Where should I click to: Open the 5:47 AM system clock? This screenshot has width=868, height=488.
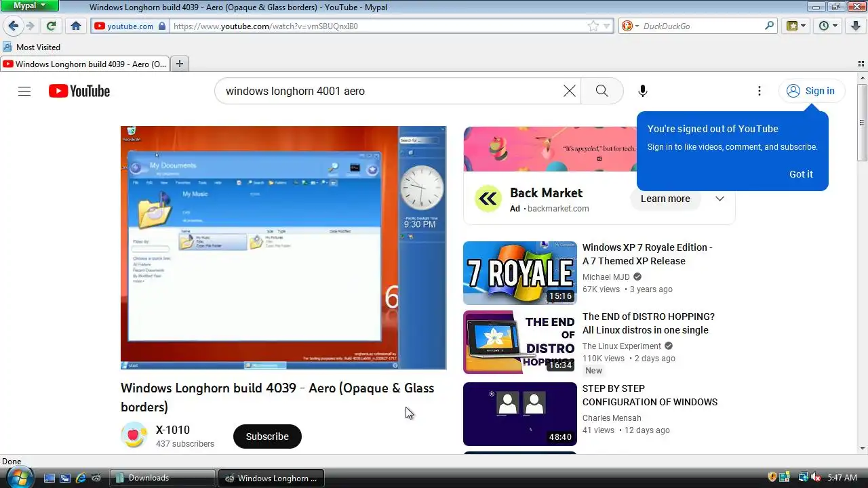click(x=842, y=478)
